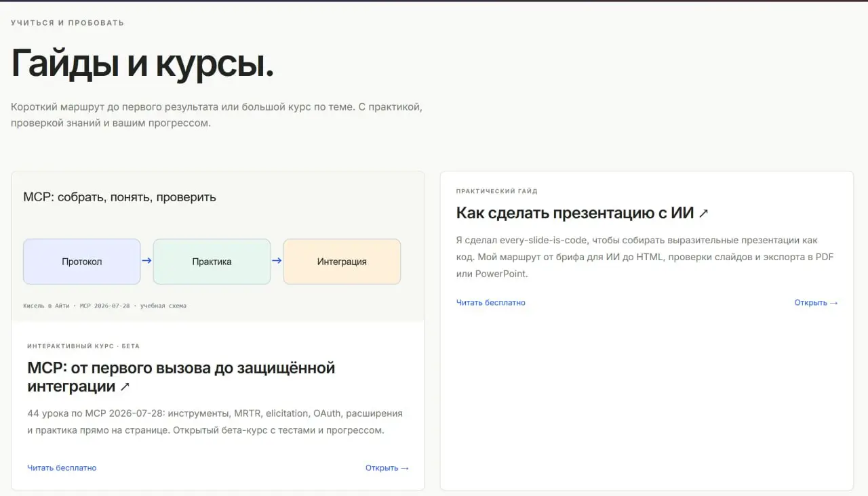Click the "ПРАКТИЧЕСКИЙ ГАЙД" label
868x496 pixels.
[x=497, y=191]
